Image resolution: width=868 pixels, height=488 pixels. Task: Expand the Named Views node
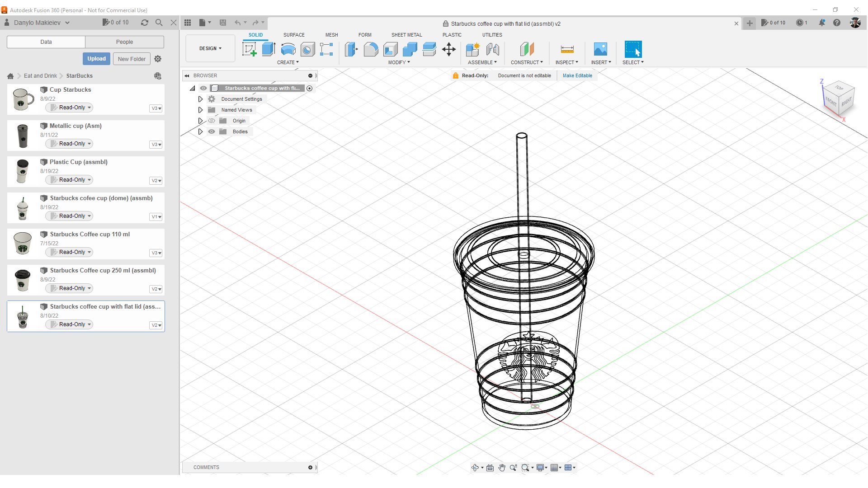click(200, 110)
